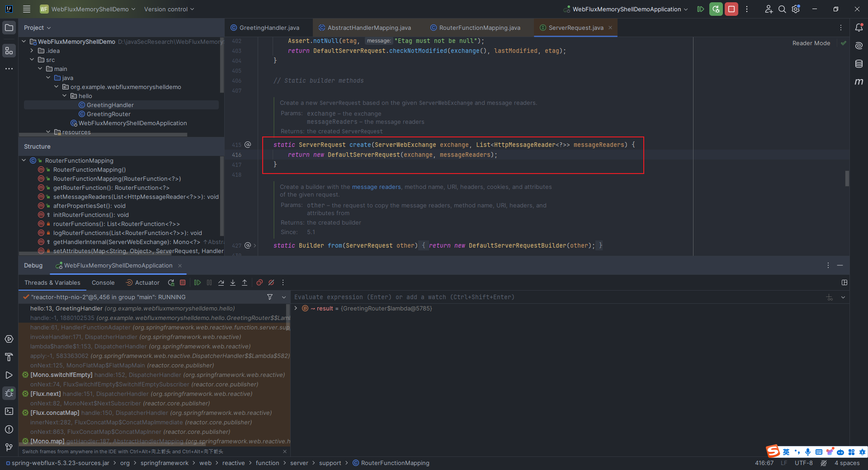Switch to the Console debug tab
The width and height of the screenshot is (868, 470).
point(103,282)
